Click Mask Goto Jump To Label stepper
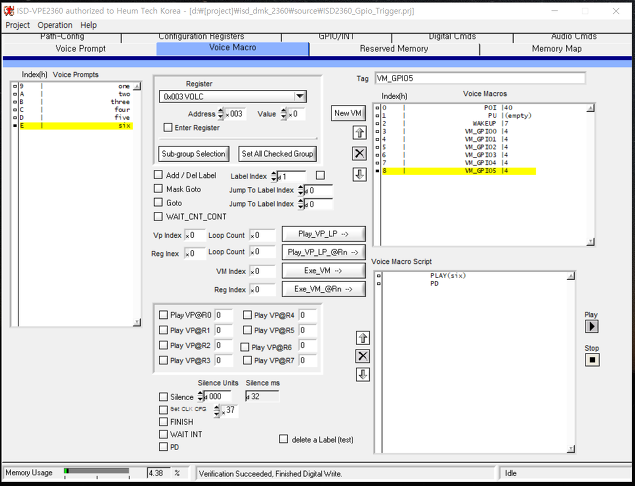Screen dimensions: 635x486 (x=300, y=190)
